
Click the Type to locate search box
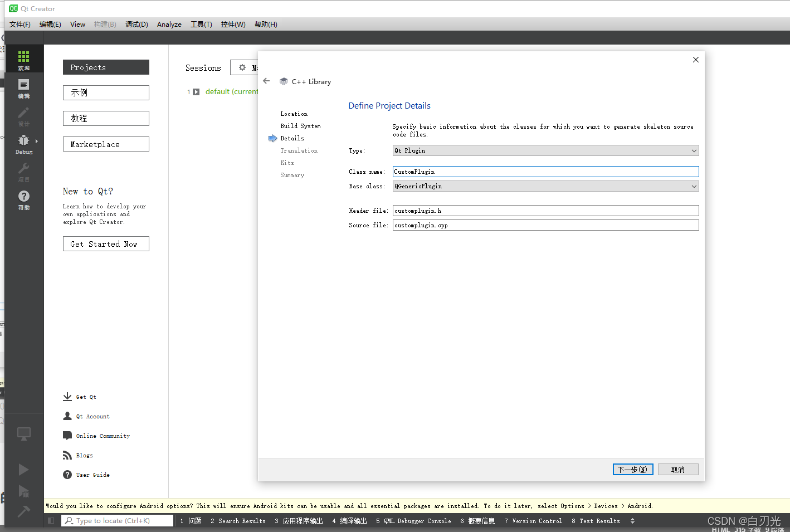[x=118, y=521]
